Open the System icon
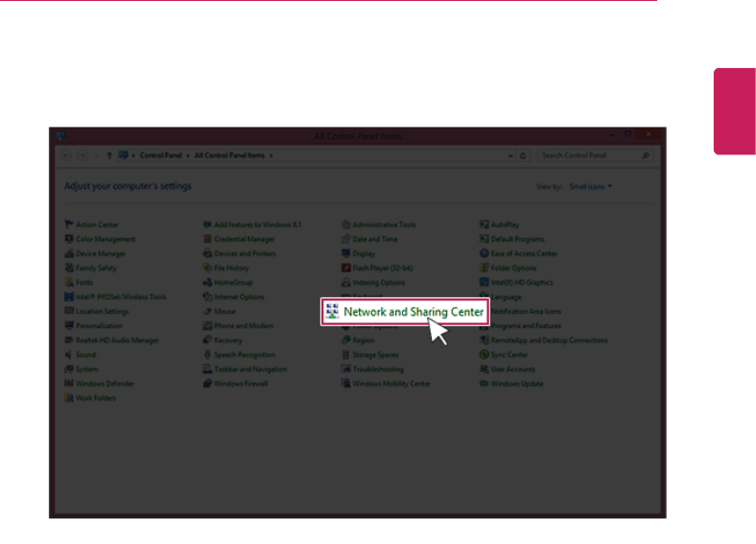The image size is (756, 544). (x=69, y=369)
